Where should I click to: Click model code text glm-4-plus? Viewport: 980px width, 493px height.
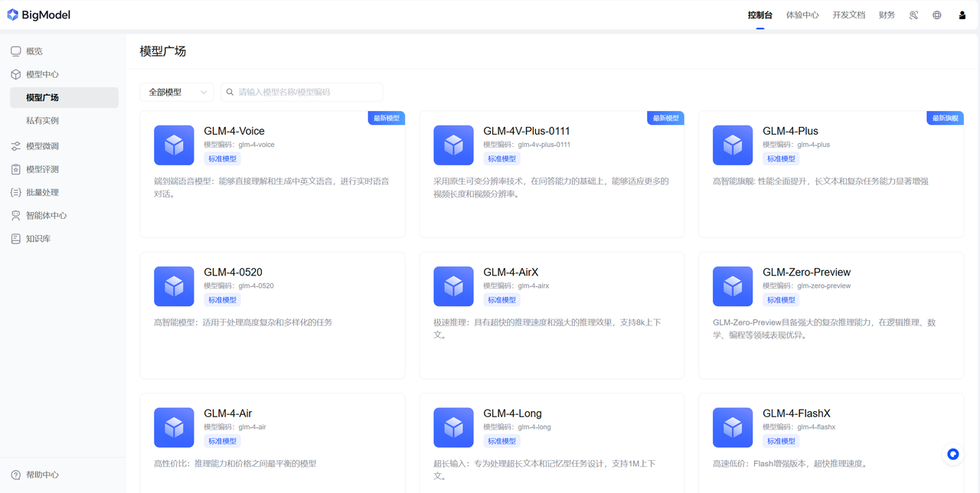(x=814, y=145)
